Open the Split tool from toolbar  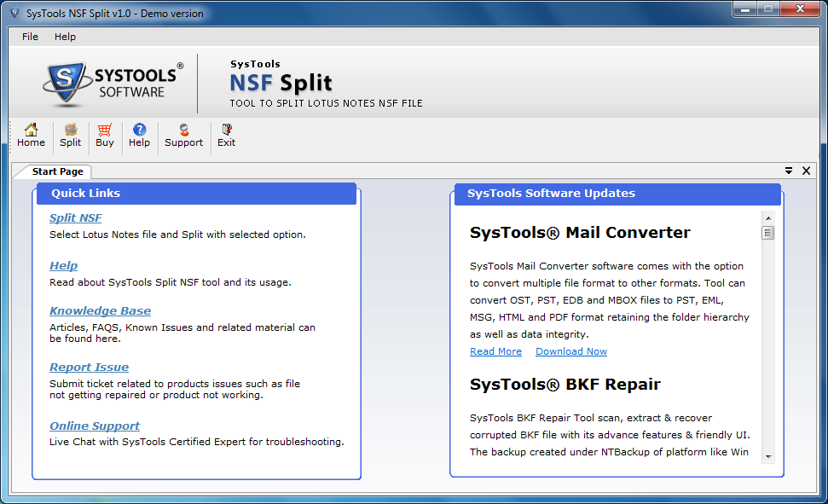70,136
